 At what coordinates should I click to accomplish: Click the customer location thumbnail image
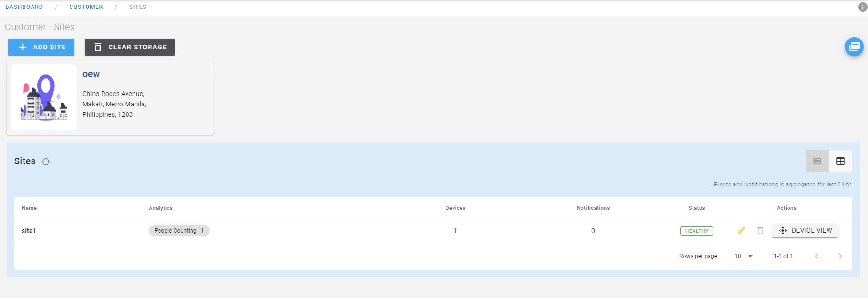click(44, 97)
